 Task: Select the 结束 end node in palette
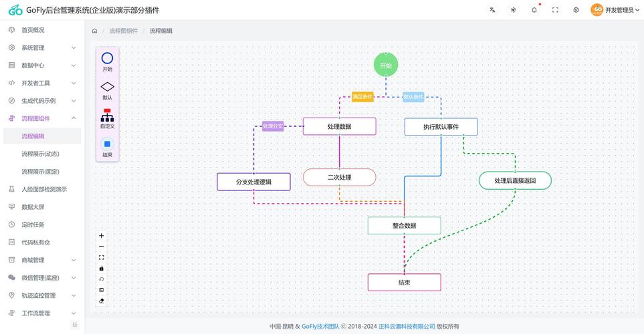coord(107,148)
